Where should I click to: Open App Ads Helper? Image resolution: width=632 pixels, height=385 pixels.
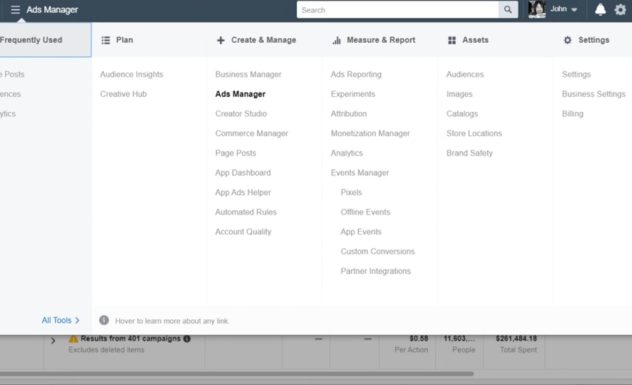243,192
